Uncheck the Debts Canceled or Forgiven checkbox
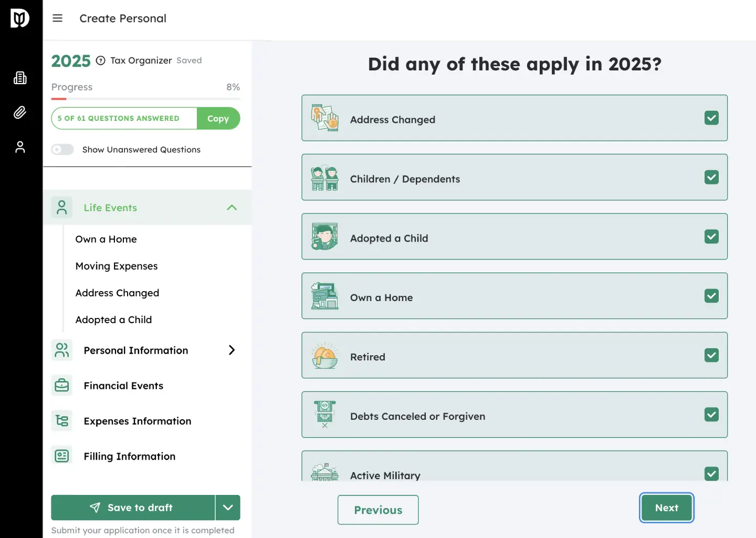This screenshot has width=756, height=538. 711,415
